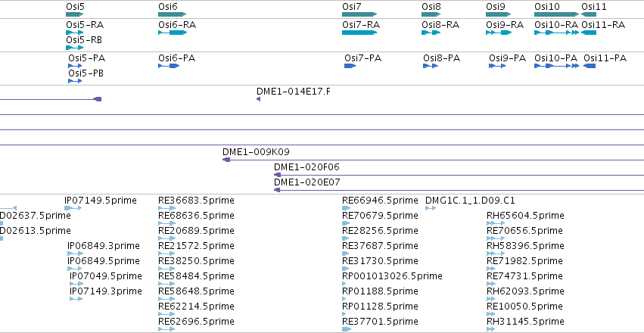This screenshot has width=644, height=333.
Task: Click the Osi7-PA protein feature
Action: click(x=350, y=66)
